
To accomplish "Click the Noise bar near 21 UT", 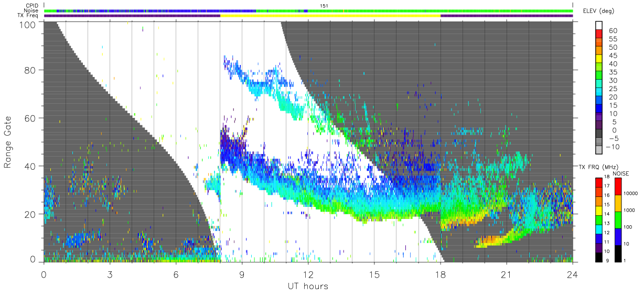I will [x=507, y=10].
